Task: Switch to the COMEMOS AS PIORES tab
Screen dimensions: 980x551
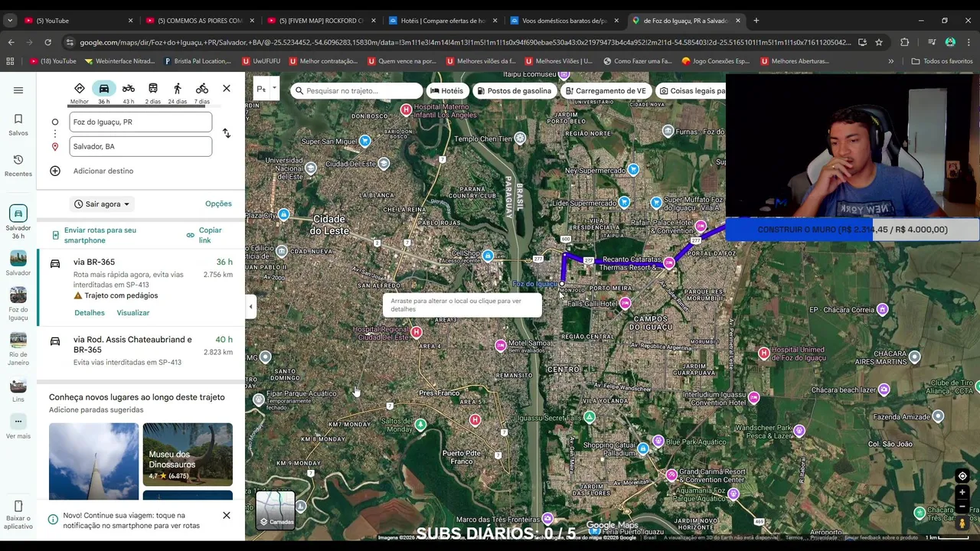Action: click(x=201, y=21)
